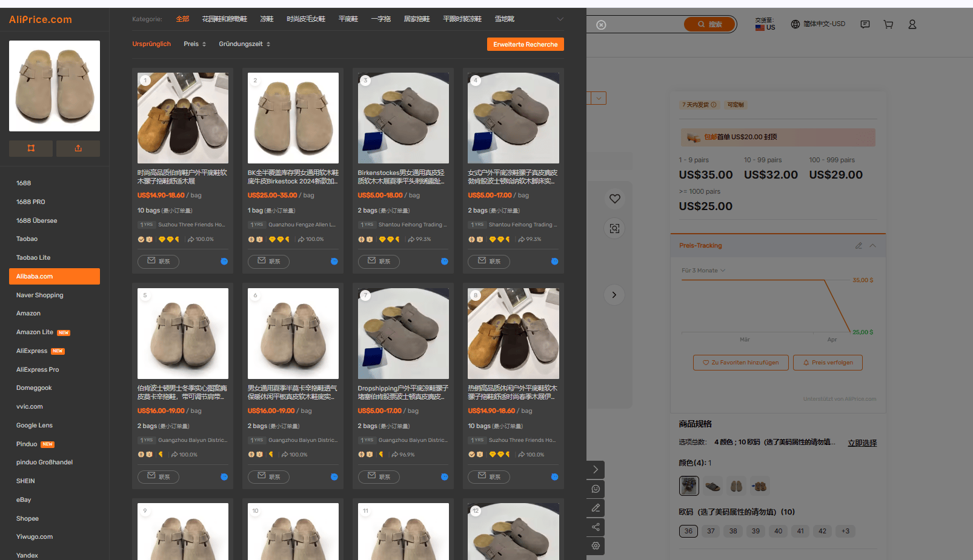Screen dimensions: 973x560
Task: Click the share icon in side toolbar
Action: [x=596, y=527]
